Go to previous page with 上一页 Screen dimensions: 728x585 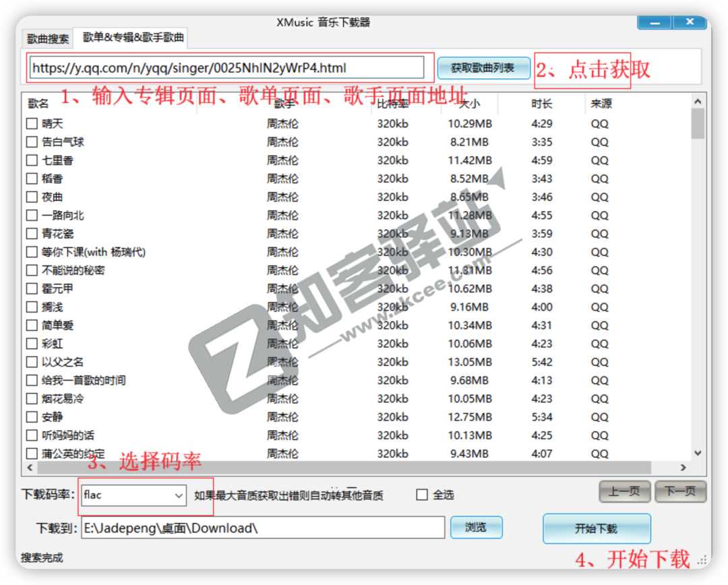pos(624,491)
